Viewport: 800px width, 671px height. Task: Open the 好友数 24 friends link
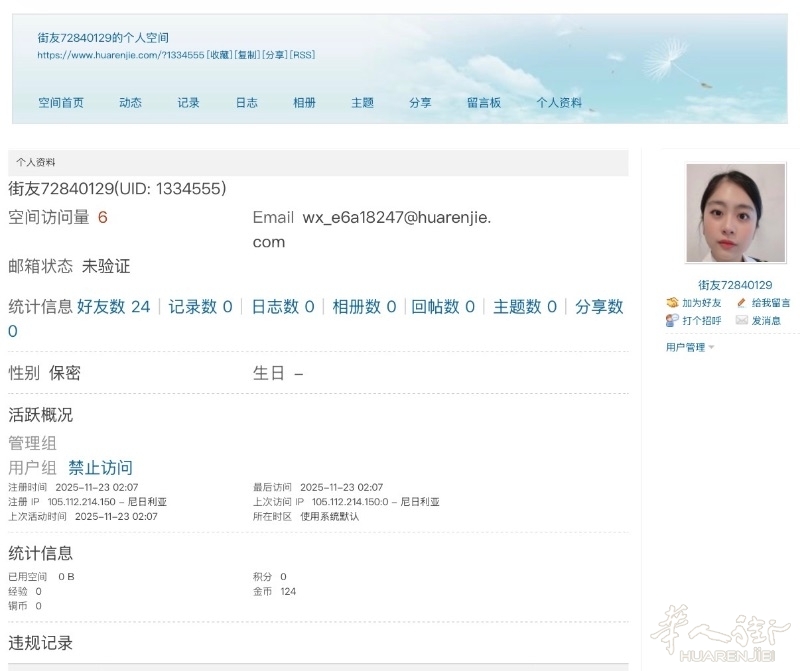click(x=113, y=307)
